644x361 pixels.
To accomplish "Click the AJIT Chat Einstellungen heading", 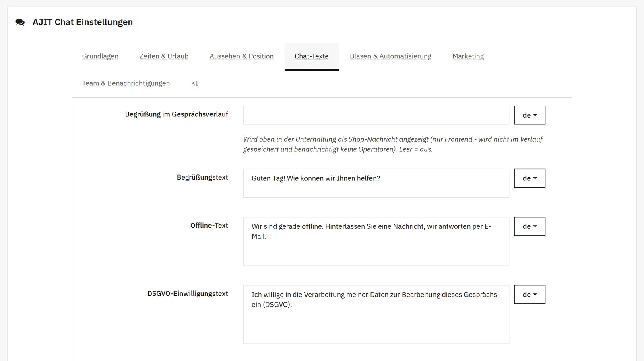I will pyautogui.click(x=83, y=22).
